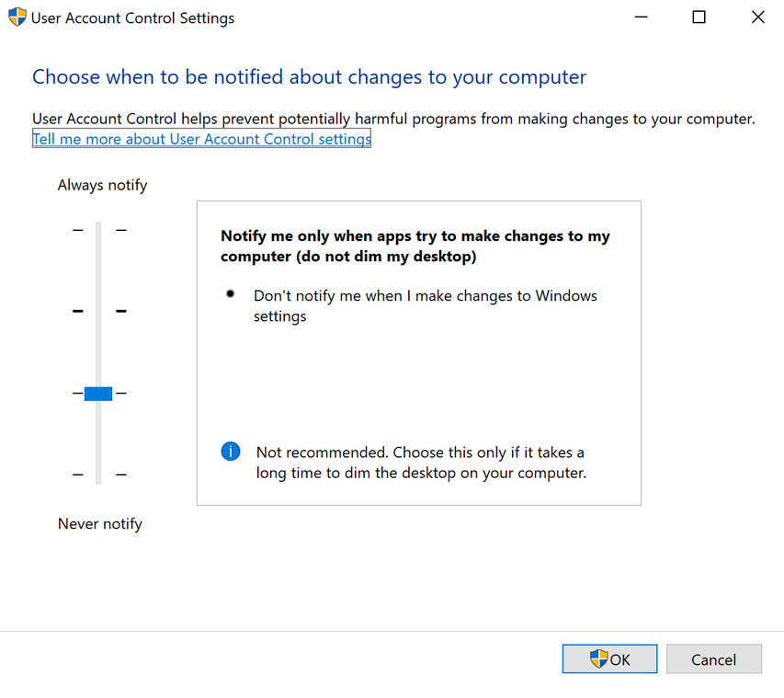The width and height of the screenshot is (784, 698).
Task: Click the bottom tick mark to choose Never notify
Action: [x=97, y=475]
